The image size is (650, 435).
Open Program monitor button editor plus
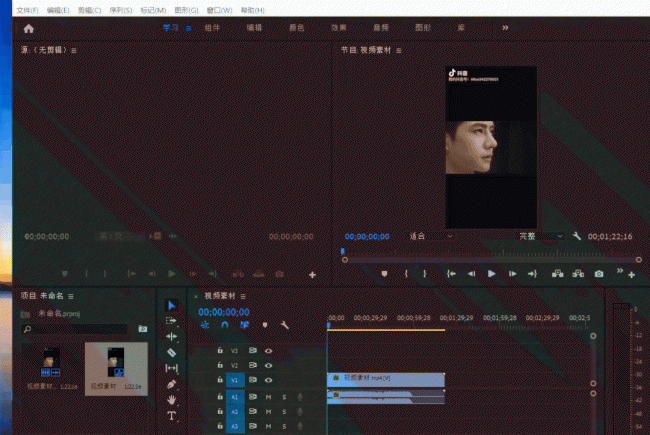[x=631, y=275]
